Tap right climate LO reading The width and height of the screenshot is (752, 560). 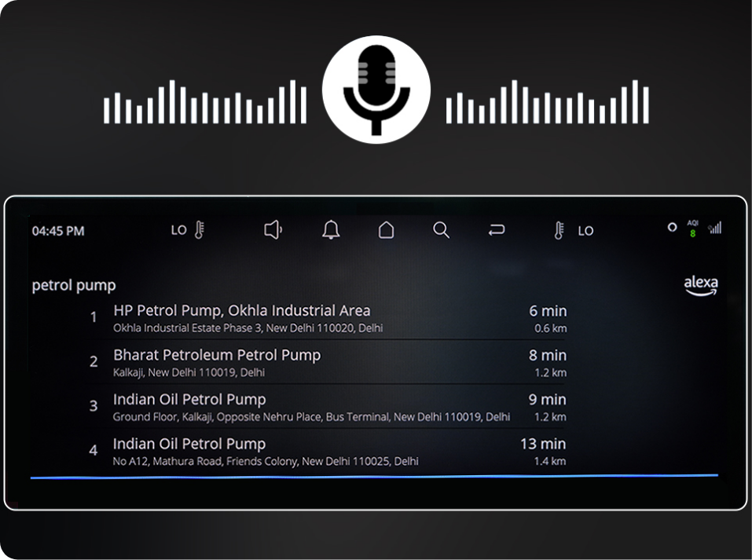pos(585,231)
